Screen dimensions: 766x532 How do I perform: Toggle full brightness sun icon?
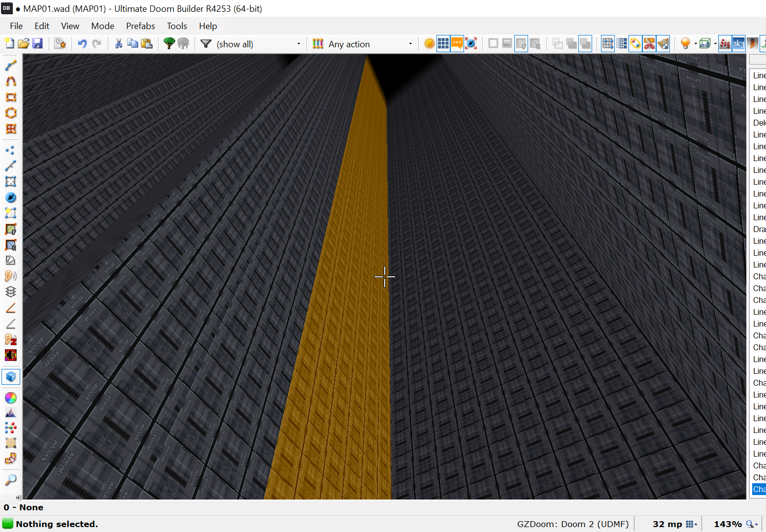click(x=429, y=44)
